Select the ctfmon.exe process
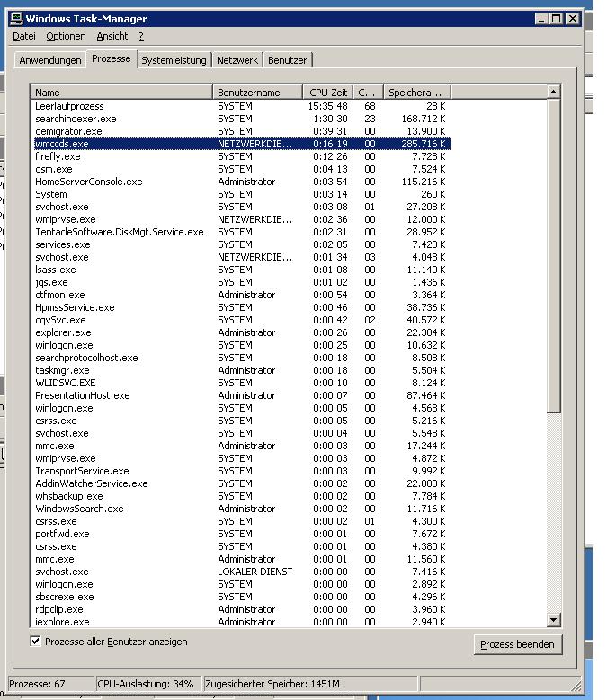Image resolution: width=616 pixels, height=700 pixels. coord(242,295)
